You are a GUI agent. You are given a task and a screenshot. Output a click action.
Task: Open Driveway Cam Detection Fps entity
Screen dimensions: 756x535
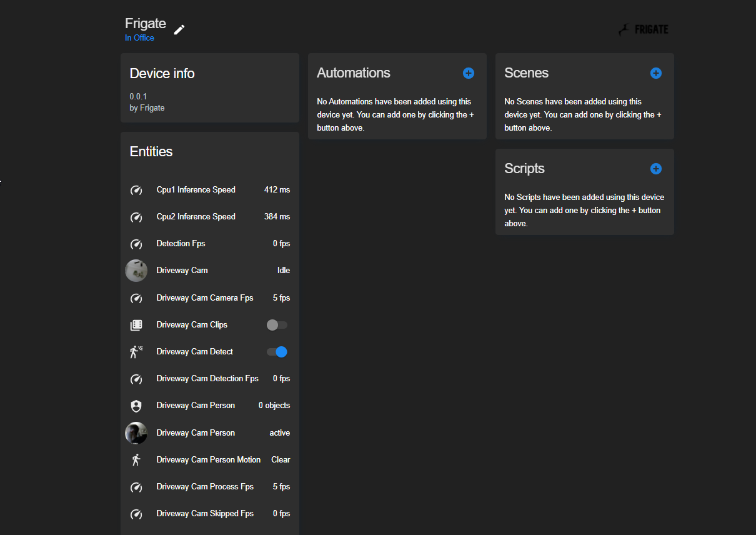tap(207, 379)
